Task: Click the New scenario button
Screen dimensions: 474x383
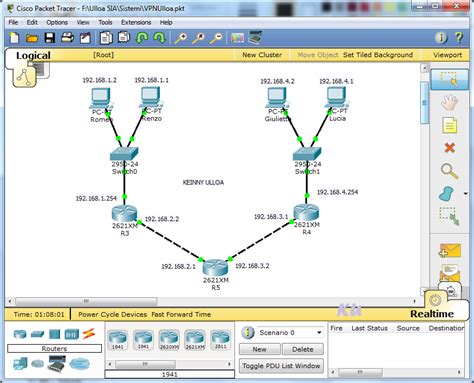Action: pyautogui.click(x=260, y=349)
